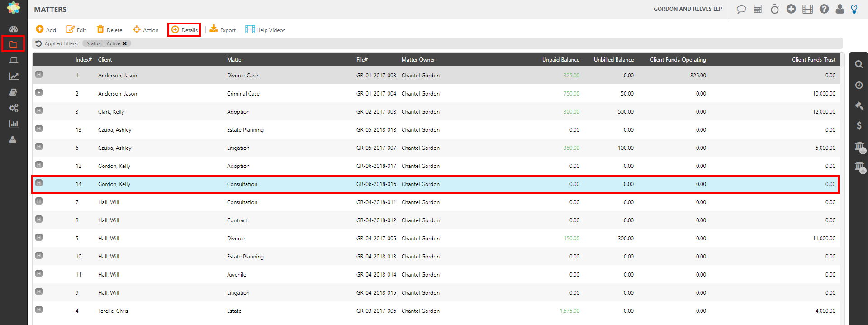Open the gears settings icon in sidebar
Screen dimensions: 868x325
click(x=14, y=108)
